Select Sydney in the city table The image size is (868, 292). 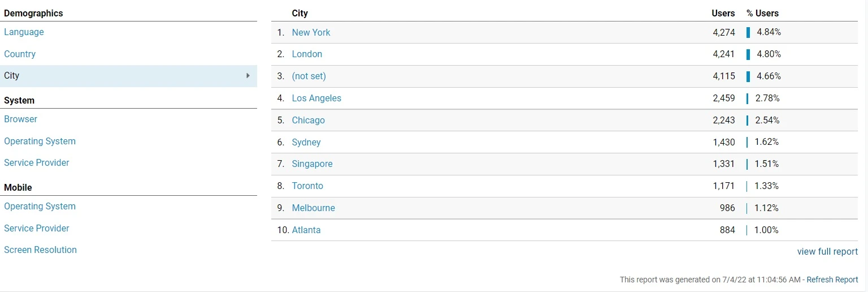coord(306,143)
